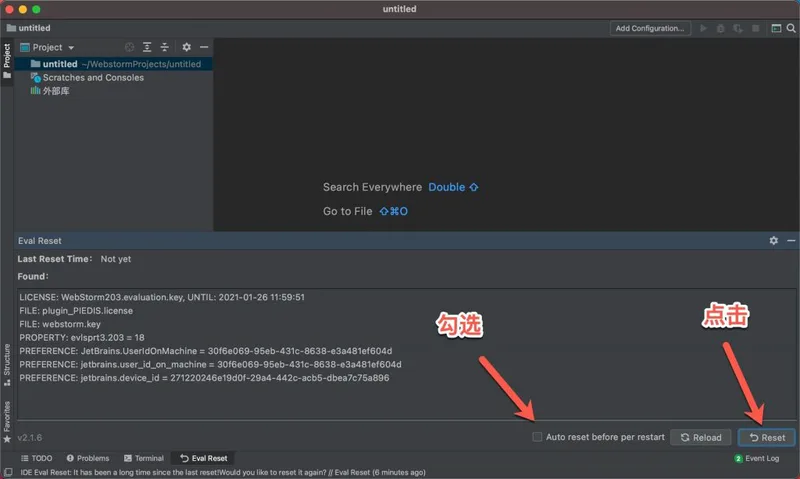Open Project panel settings gear

186,47
